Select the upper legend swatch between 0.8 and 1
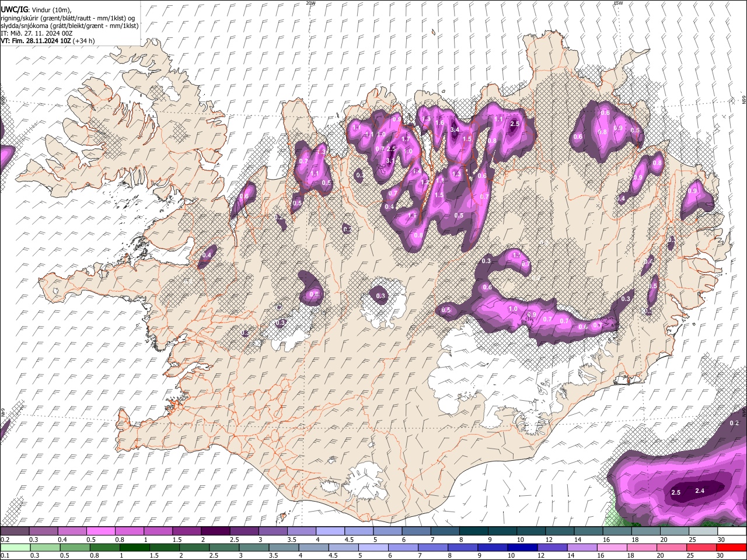This screenshot has width=747, height=560. pos(129,531)
